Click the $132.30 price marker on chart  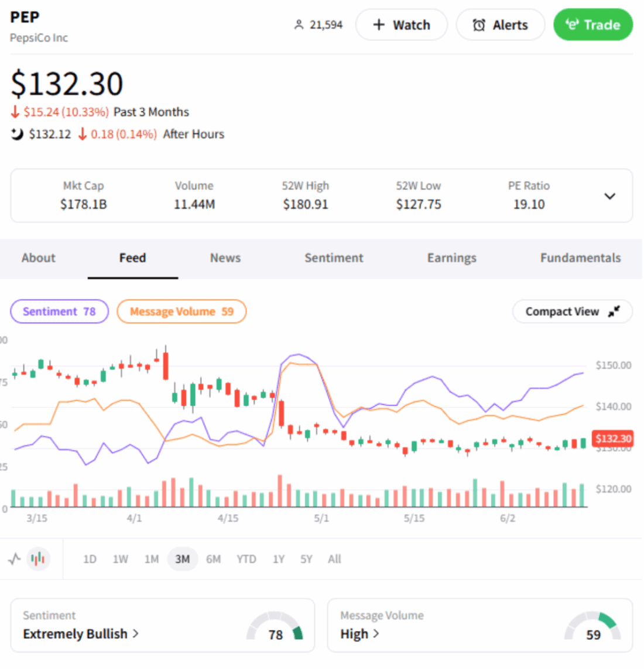tap(614, 438)
